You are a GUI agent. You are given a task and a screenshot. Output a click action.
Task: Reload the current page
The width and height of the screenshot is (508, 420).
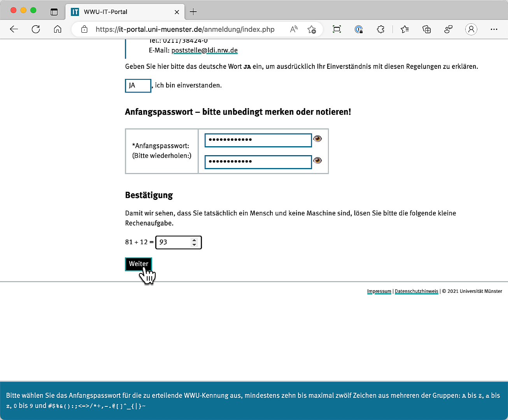36,29
